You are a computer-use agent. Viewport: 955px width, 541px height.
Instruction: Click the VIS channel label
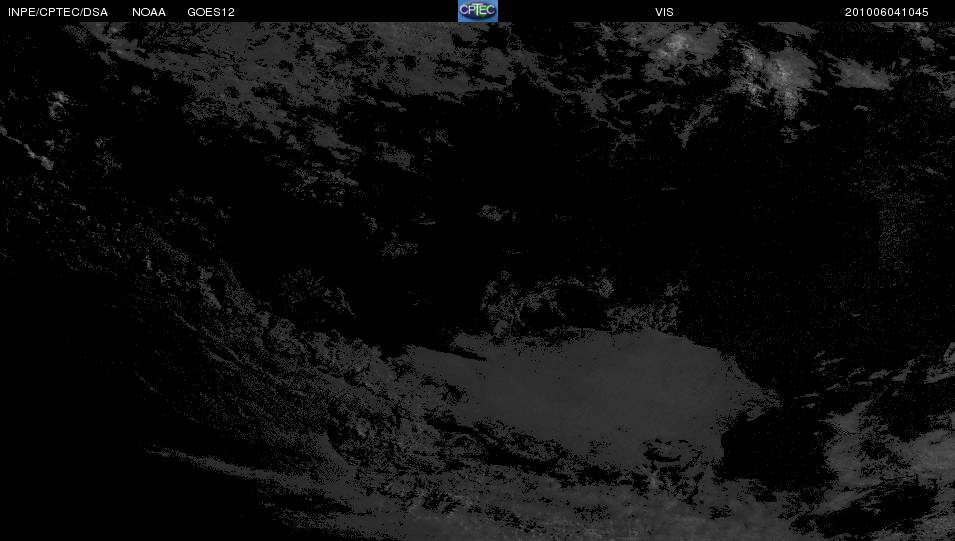664,12
